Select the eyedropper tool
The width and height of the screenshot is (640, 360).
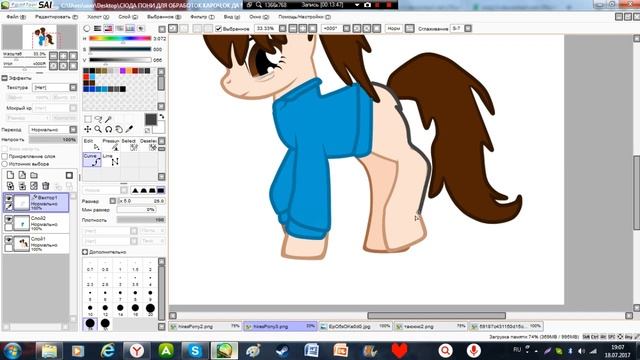(x=129, y=129)
